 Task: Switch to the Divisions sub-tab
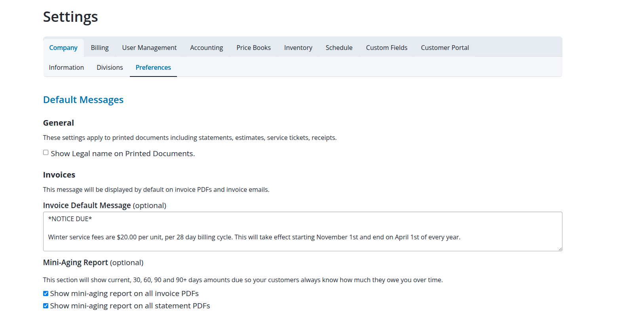click(x=110, y=67)
